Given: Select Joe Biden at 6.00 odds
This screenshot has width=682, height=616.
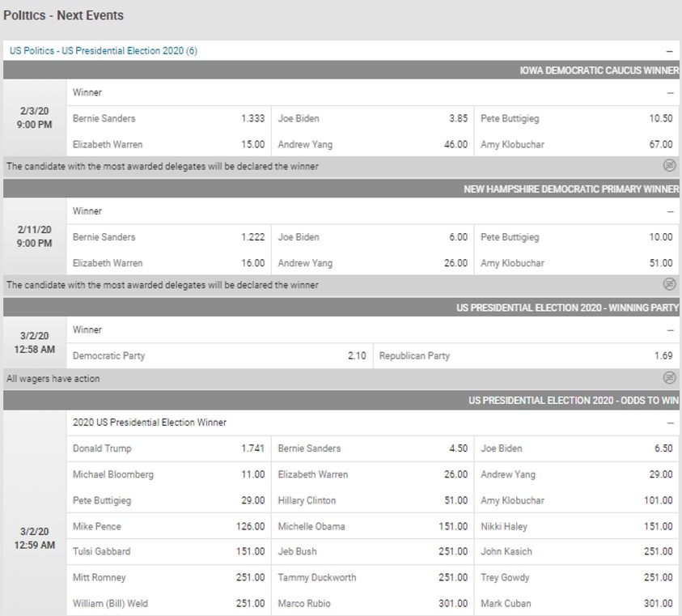Looking at the screenshot, I should [x=373, y=237].
